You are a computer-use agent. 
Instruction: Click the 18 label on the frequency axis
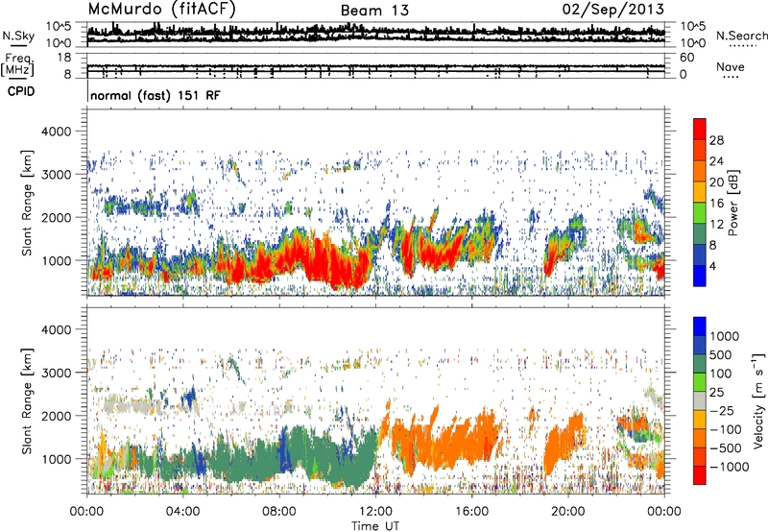click(x=64, y=58)
